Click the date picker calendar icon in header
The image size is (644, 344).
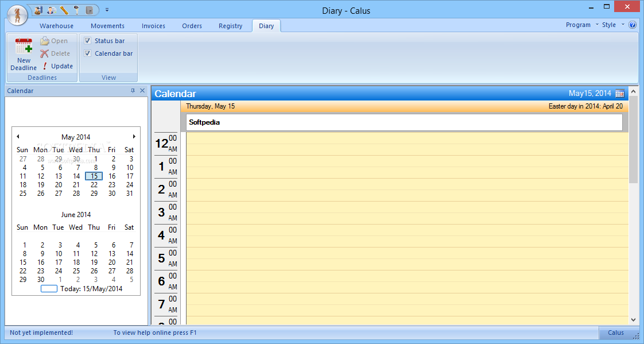620,93
